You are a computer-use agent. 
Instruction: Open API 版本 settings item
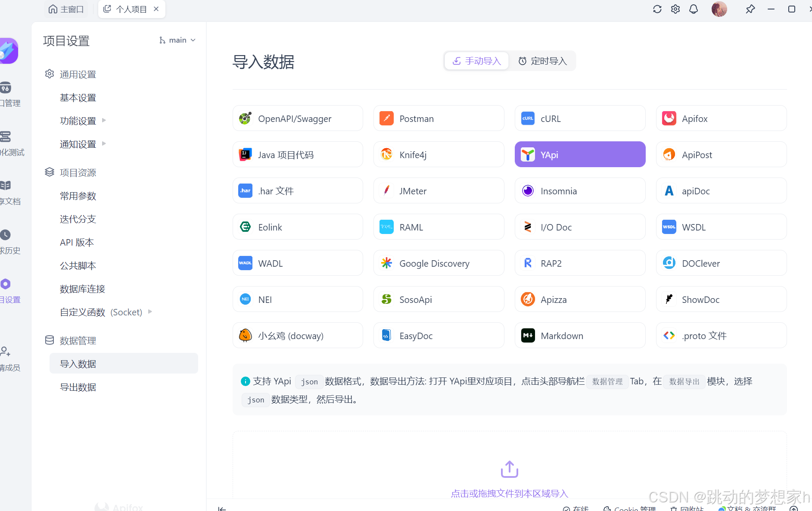[77, 243]
